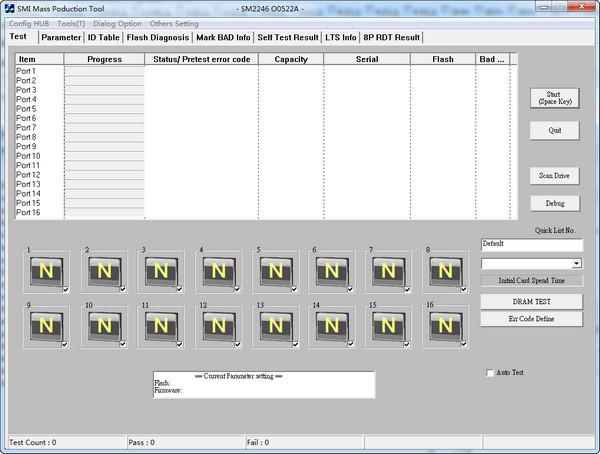Toggle the port 13 enable checkbox
This screenshot has width=600, height=454.
[x=295, y=345]
